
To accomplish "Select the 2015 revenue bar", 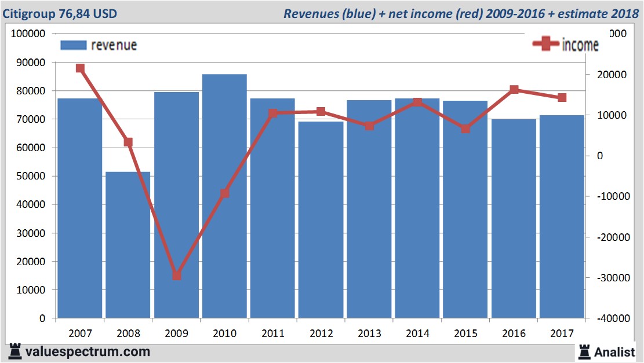I will point(465,210).
